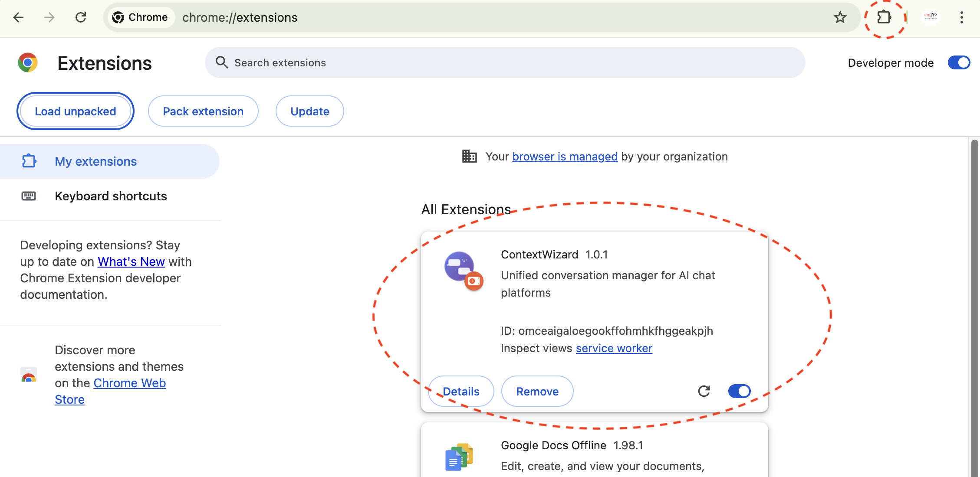The image size is (980, 477).
Task: Select My extensions in the sidebar
Action: [x=95, y=161]
